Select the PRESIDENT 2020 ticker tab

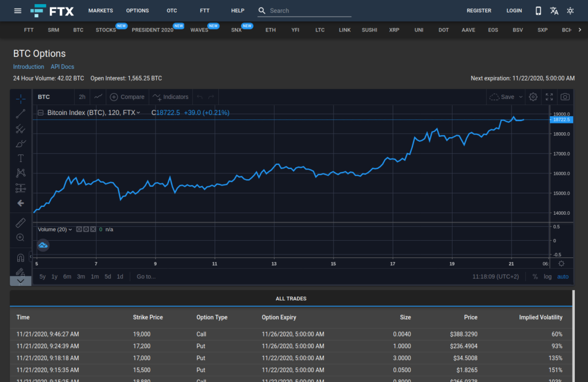point(153,30)
